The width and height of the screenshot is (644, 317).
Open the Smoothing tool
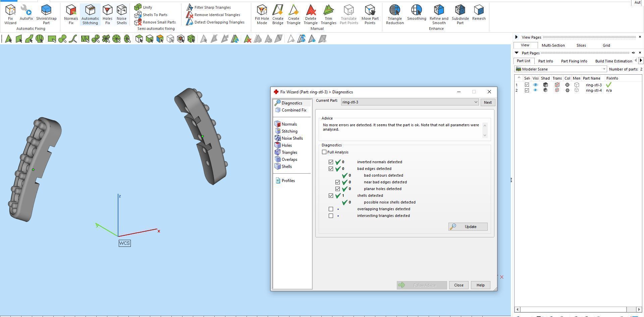(x=417, y=13)
